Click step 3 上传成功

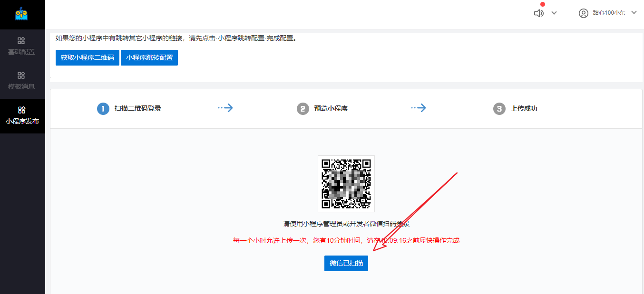pyautogui.click(x=515, y=109)
